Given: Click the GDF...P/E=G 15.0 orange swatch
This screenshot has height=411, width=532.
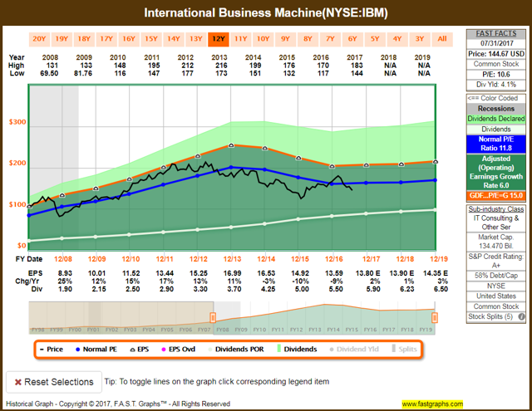Looking at the screenshot, I should point(496,196).
